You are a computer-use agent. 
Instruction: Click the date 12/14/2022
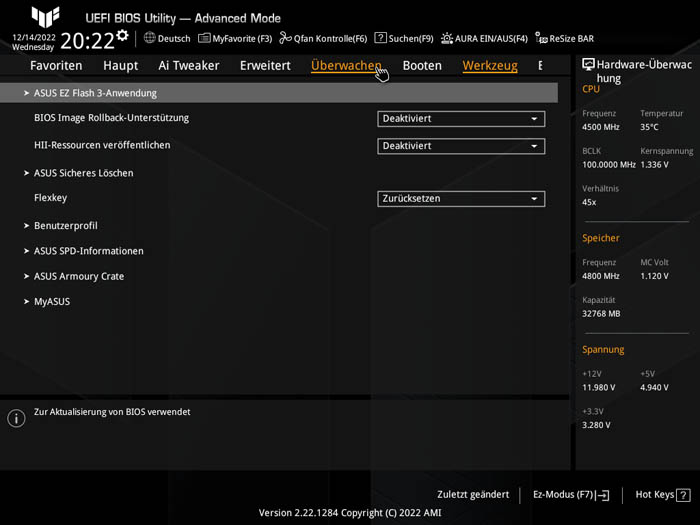click(x=34, y=38)
